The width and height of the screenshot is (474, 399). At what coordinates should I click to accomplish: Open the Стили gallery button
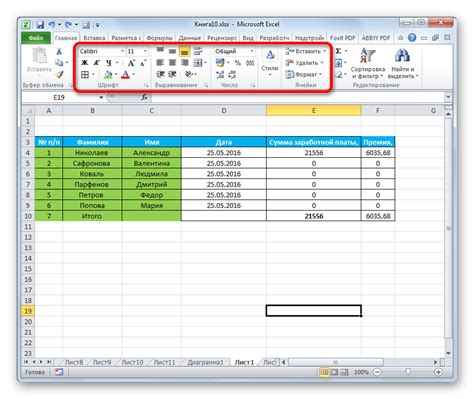point(270,63)
